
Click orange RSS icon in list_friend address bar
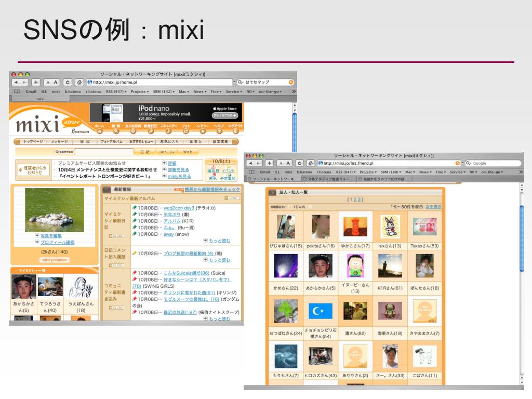[457, 163]
